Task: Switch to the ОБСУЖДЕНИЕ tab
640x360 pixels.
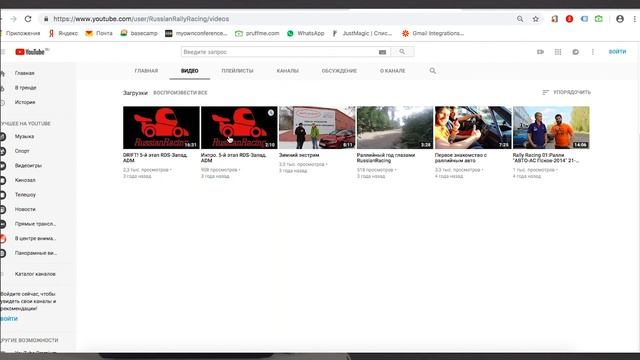Action: 339,71
